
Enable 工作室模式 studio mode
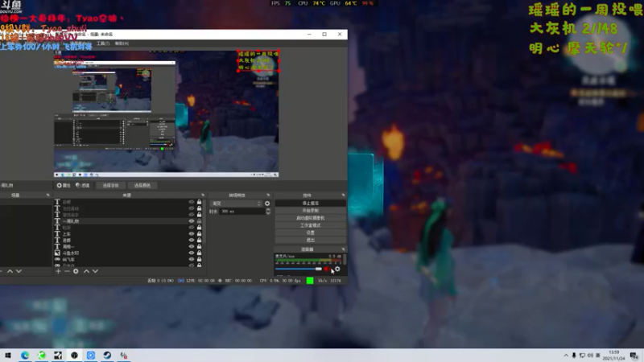[311, 225]
